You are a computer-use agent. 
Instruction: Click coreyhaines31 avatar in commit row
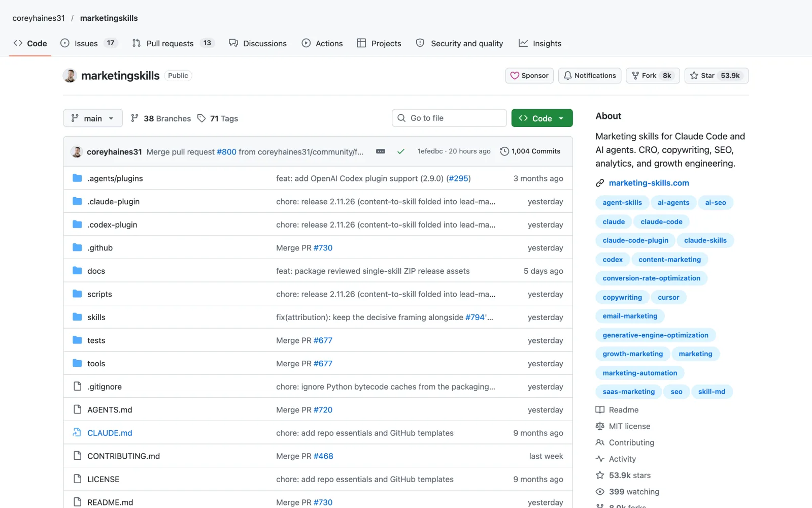[77, 151]
